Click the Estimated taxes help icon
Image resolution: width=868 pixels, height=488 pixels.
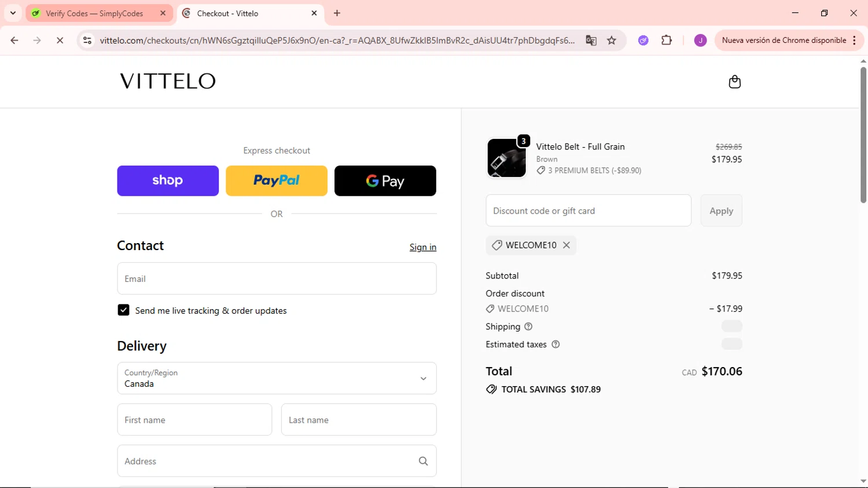click(556, 344)
